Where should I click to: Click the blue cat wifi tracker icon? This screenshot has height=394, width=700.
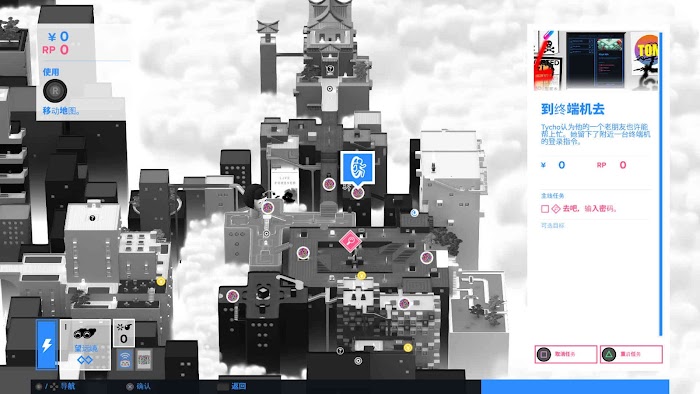click(125, 360)
